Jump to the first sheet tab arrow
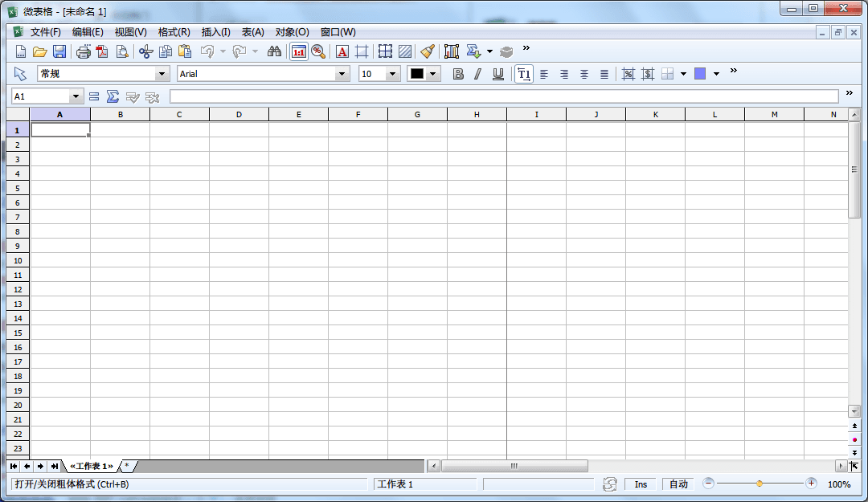 click(14, 466)
